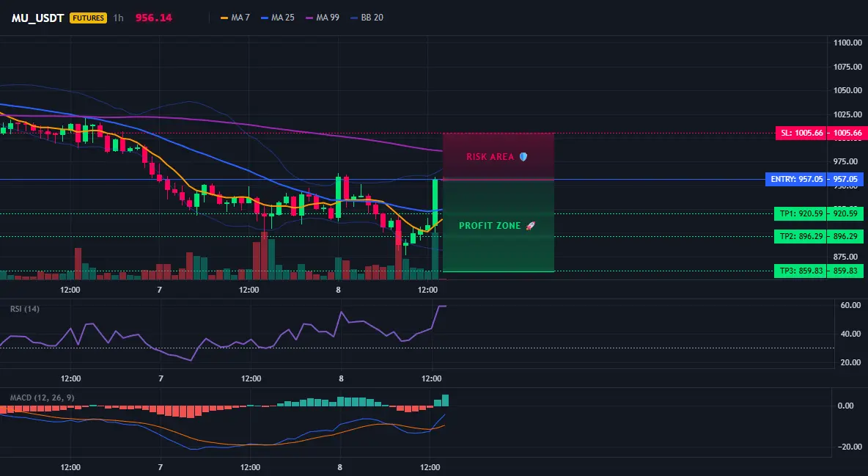
Task: Click the RSI (14) indicator label
Action: (25, 309)
